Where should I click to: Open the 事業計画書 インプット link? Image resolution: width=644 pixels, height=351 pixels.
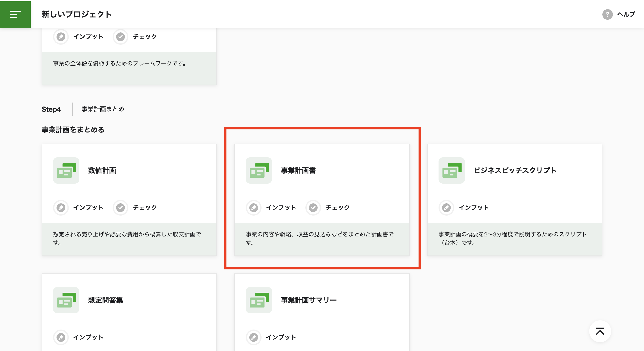coord(281,207)
